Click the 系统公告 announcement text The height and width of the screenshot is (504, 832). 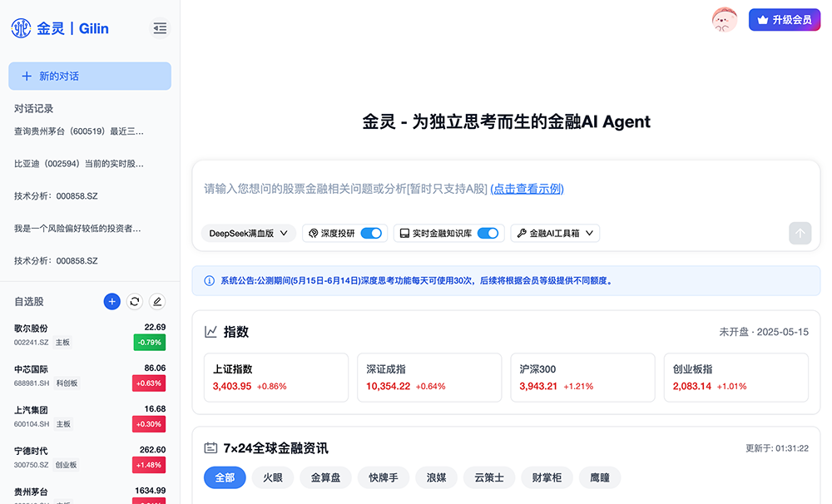click(x=417, y=280)
